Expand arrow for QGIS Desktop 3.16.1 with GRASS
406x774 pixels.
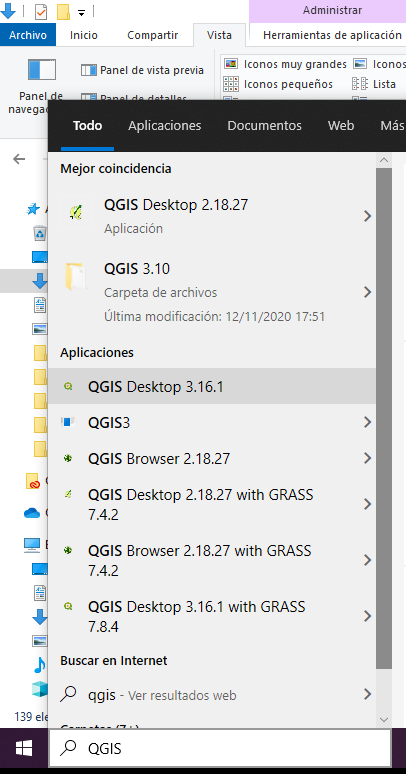[367, 616]
